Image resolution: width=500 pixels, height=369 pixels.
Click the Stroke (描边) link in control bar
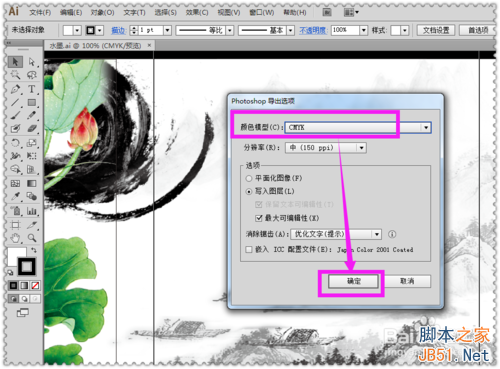[x=118, y=31]
